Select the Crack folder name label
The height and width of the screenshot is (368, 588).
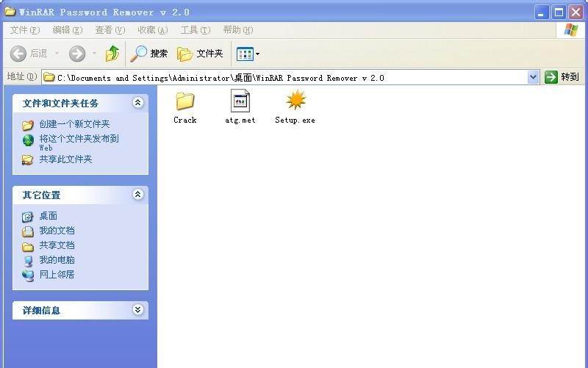[x=185, y=120]
